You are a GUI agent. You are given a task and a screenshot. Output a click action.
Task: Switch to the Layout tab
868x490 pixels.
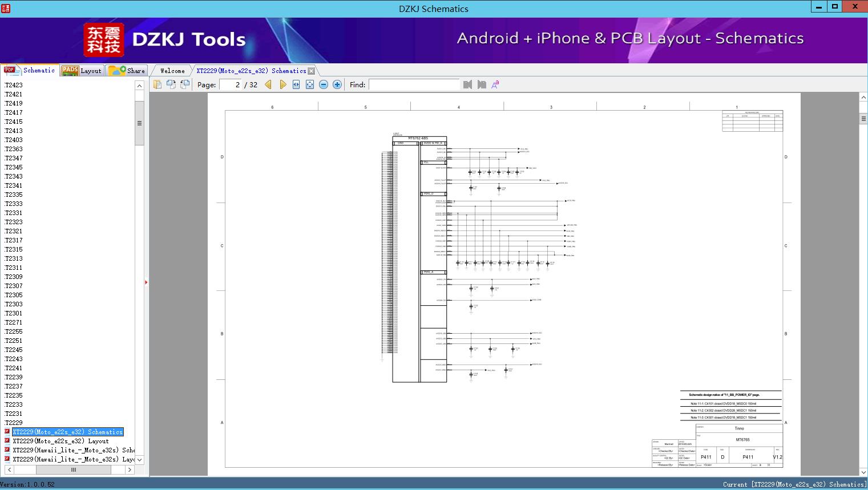pos(82,71)
